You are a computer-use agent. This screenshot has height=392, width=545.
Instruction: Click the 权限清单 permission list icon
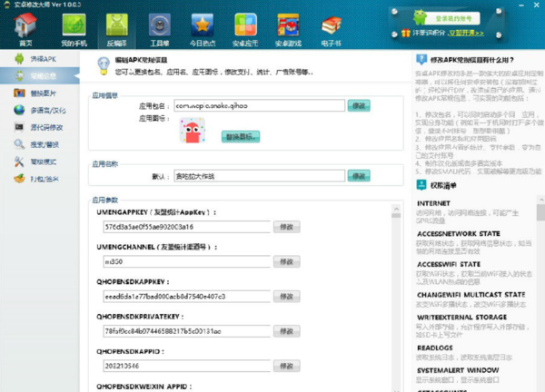pyautogui.click(x=421, y=185)
